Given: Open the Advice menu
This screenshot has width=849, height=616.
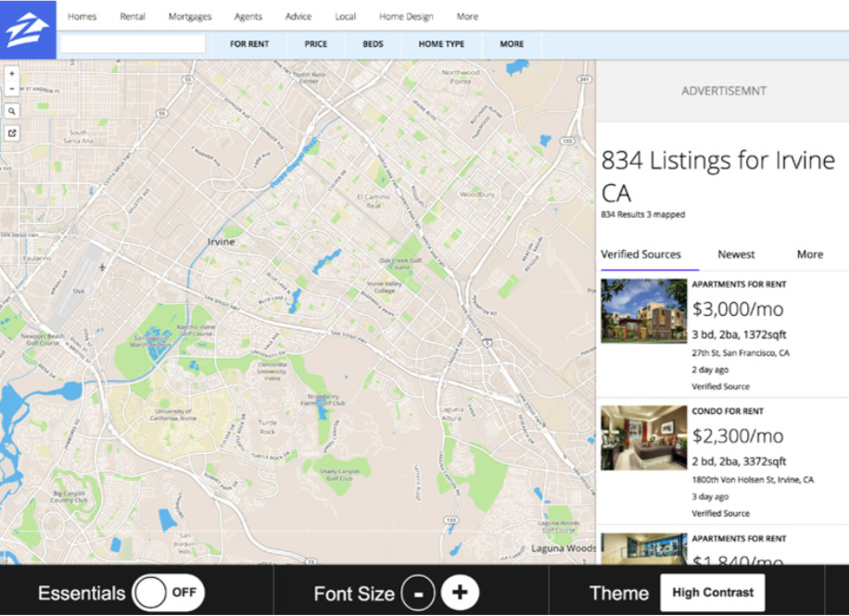Looking at the screenshot, I should click(x=298, y=17).
